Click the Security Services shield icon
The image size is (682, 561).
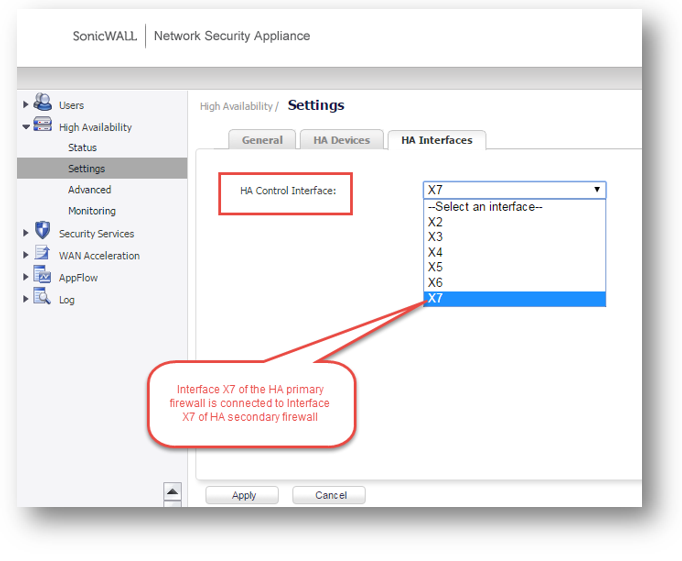click(x=43, y=232)
